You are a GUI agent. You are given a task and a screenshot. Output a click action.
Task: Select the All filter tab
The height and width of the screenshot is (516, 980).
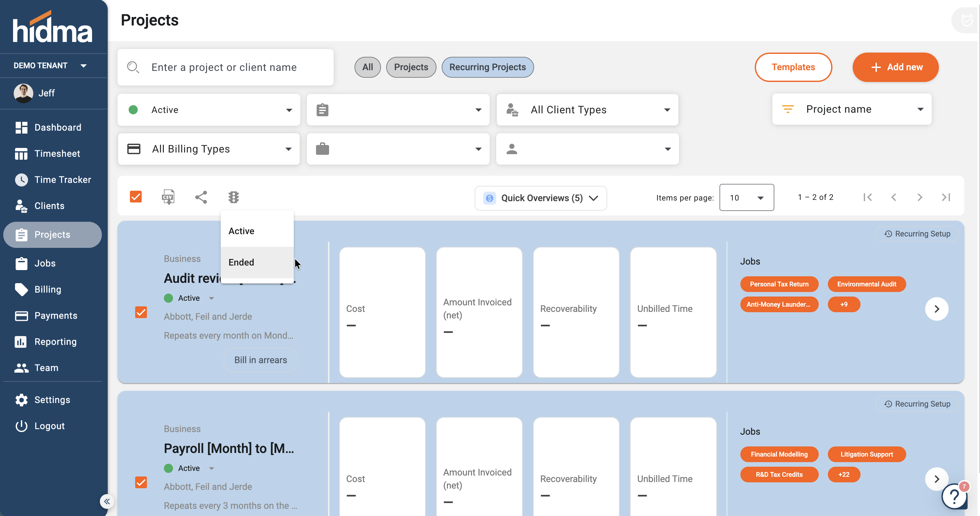click(368, 67)
